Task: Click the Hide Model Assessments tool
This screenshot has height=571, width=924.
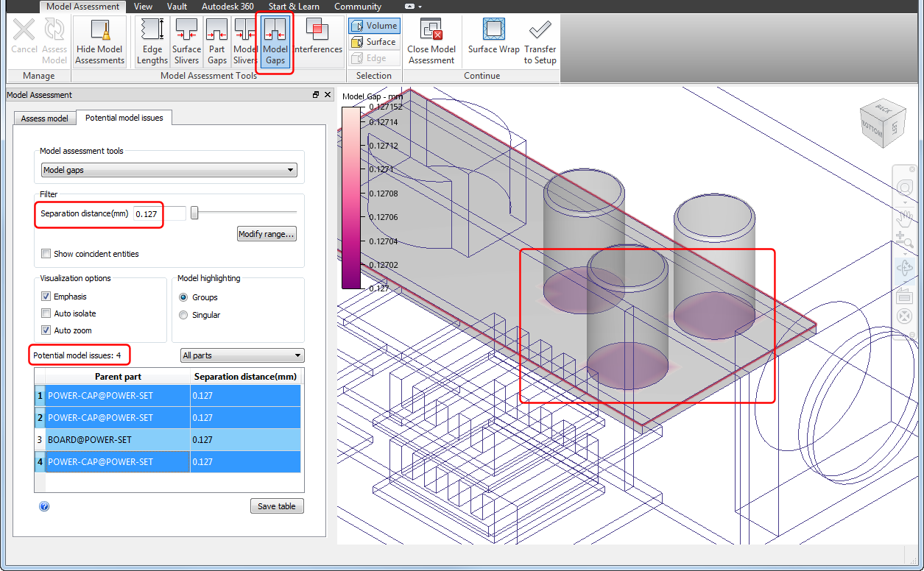Action: pyautogui.click(x=99, y=42)
